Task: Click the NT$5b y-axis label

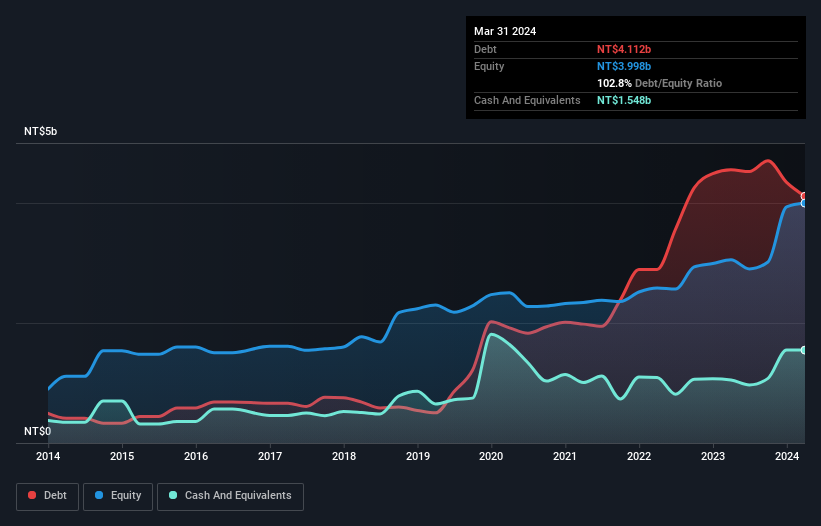Action: pos(40,131)
